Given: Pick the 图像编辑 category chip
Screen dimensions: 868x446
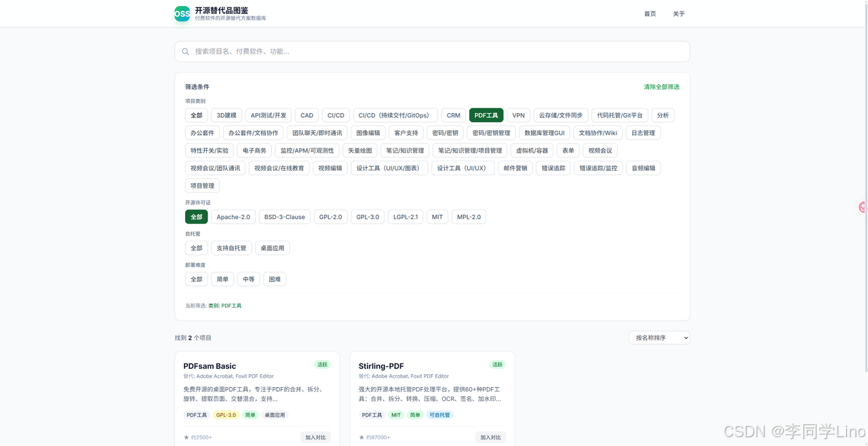Looking at the screenshot, I should tap(369, 133).
